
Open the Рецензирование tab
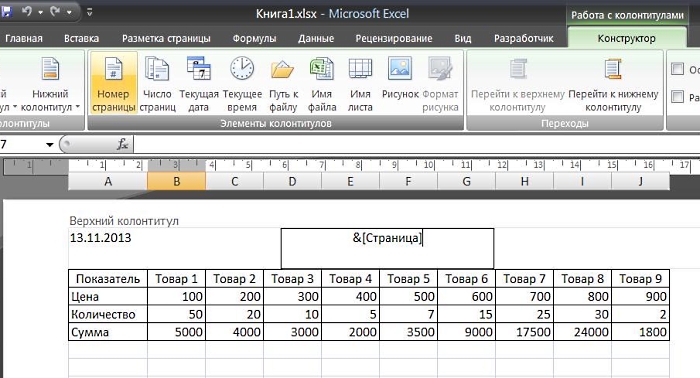click(394, 38)
